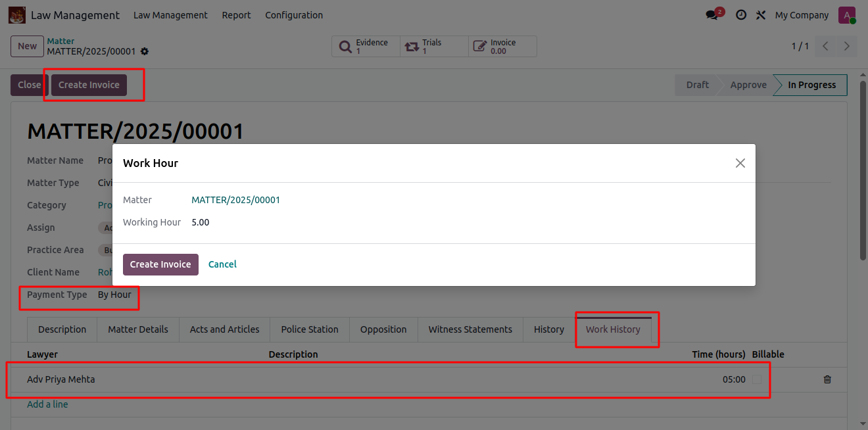Image resolution: width=868 pixels, height=430 pixels.
Task: Close the Work Hour dialog with X
Action: point(740,163)
